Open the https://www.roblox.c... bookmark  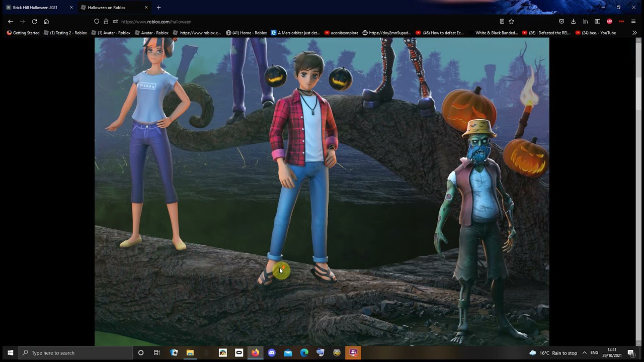click(197, 33)
